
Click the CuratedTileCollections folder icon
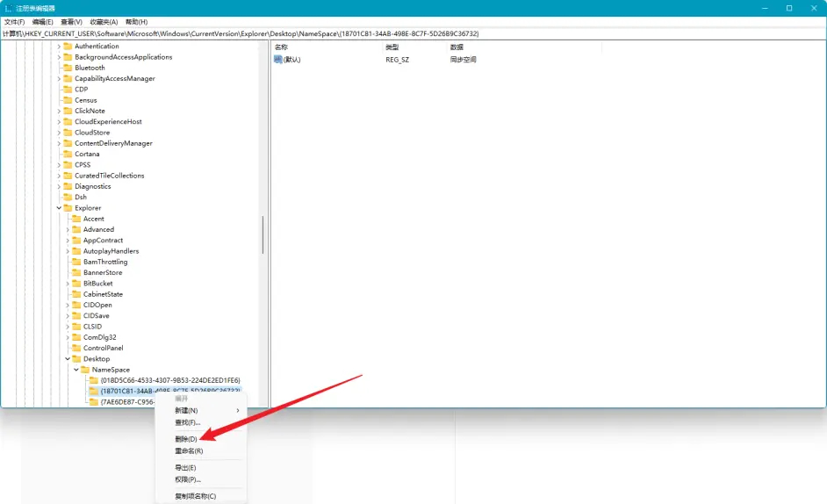[68, 176]
